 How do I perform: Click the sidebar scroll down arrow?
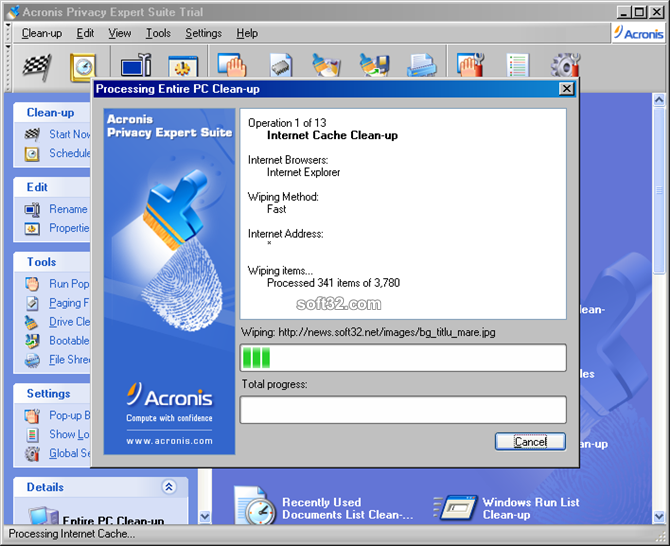coord(205,517)
